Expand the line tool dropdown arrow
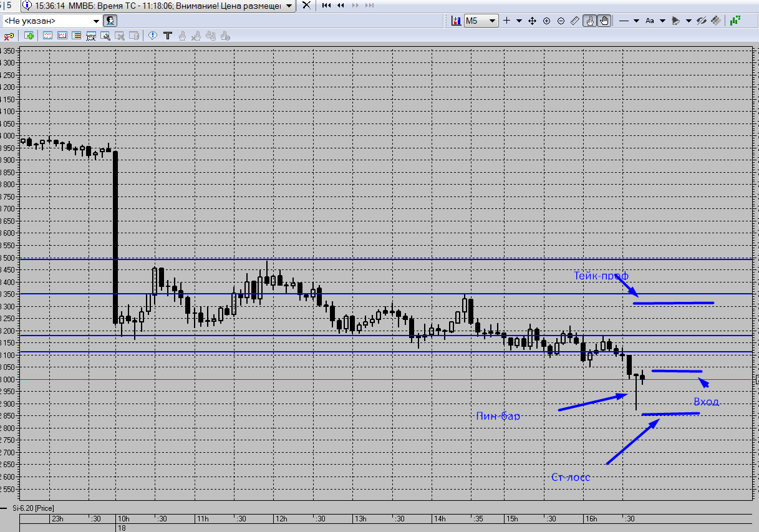 coord(636,21)
